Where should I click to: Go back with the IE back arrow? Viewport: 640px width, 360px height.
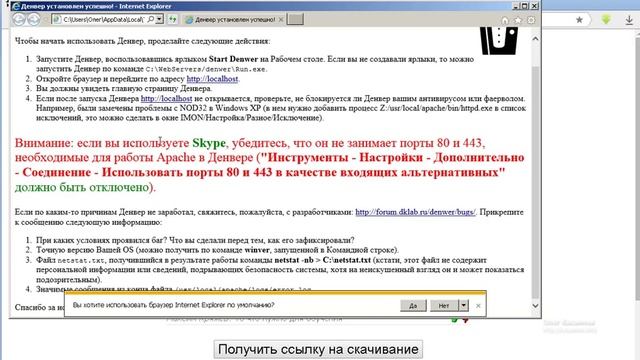tap(19, 19)
